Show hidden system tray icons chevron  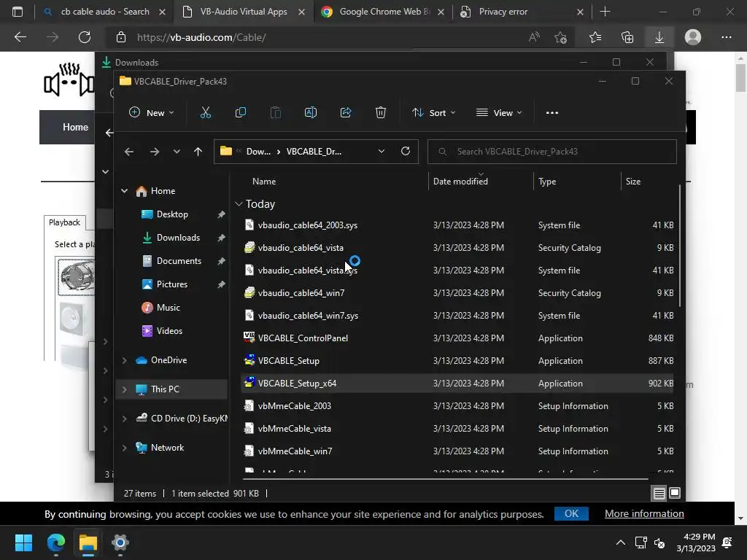620,542
